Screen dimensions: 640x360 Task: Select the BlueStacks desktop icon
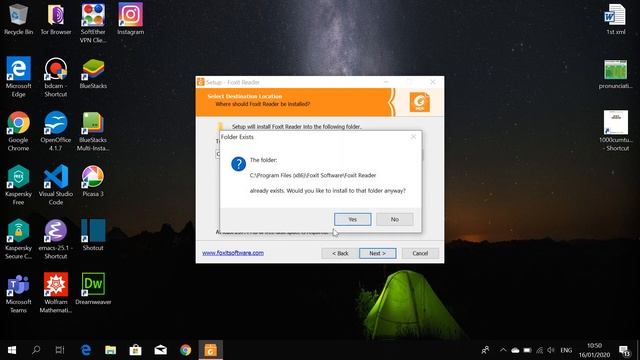[x=93, y=73]
